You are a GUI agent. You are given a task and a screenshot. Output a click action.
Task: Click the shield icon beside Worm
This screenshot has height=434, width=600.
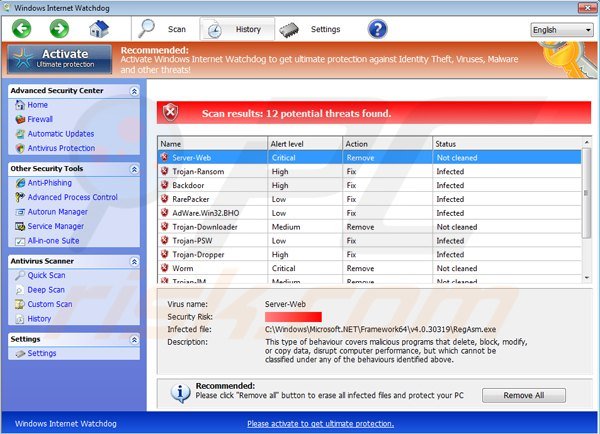click(x=165, y=268)
